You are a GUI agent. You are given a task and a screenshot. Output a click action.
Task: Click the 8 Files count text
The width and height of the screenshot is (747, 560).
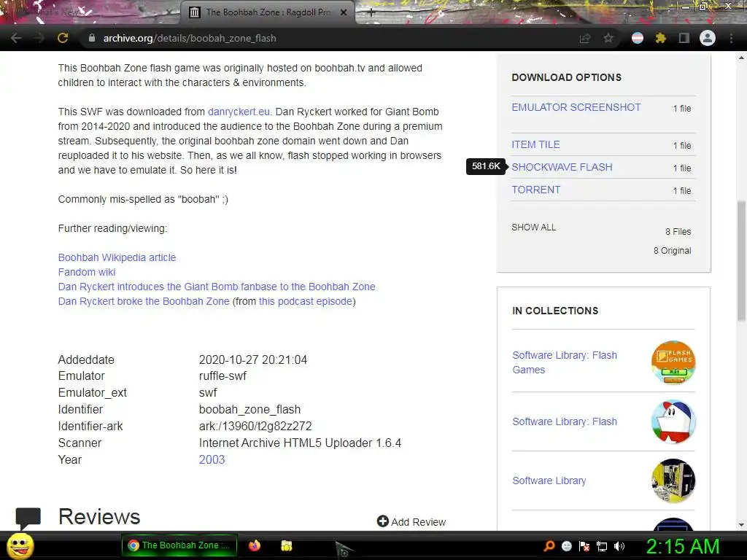pyautogui.click(x=678, y=232)
